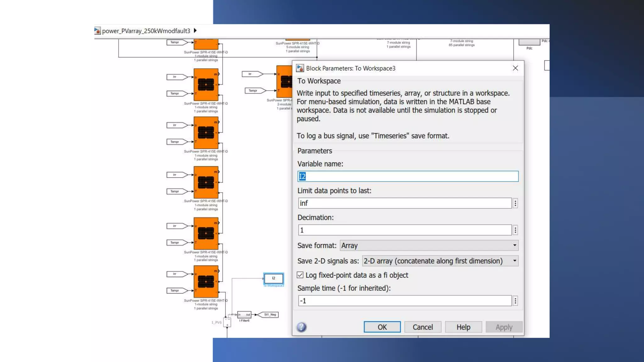This screenshot has width=644, height=362.
Task: Click the Help button
Action: click(x=463, y=327)
